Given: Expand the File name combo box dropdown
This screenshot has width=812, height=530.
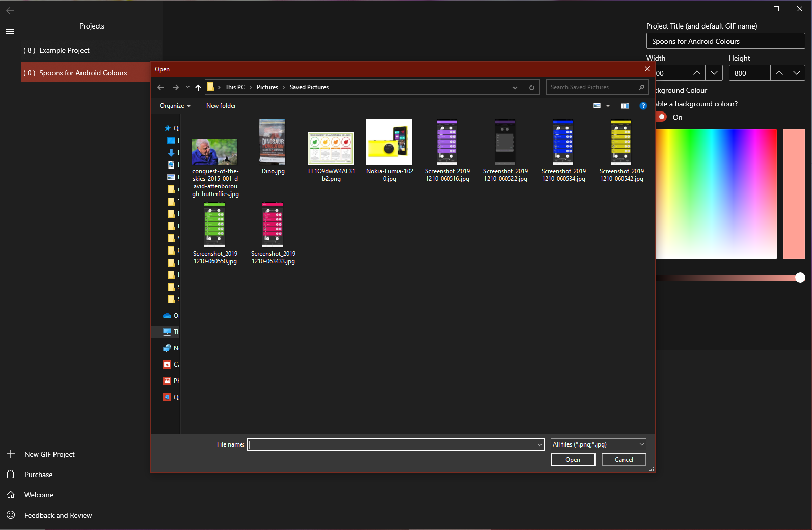Looking at the screenshot, I should pyautogui.click(x=540, y=444).
